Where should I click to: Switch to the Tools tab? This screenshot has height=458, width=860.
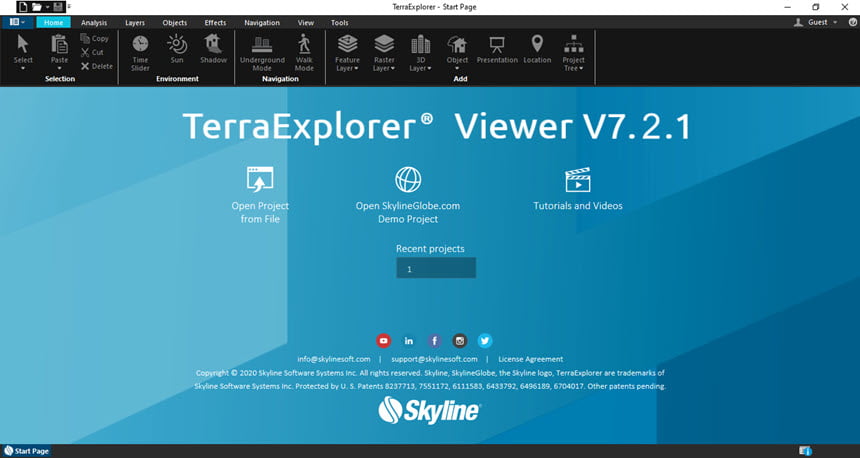[339, 22]
